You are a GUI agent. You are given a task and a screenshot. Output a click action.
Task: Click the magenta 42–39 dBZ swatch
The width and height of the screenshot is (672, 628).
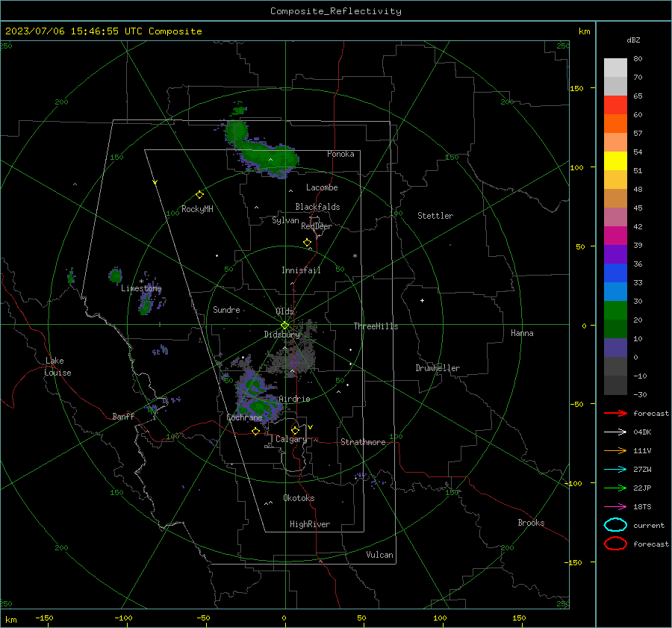(615, 236)
